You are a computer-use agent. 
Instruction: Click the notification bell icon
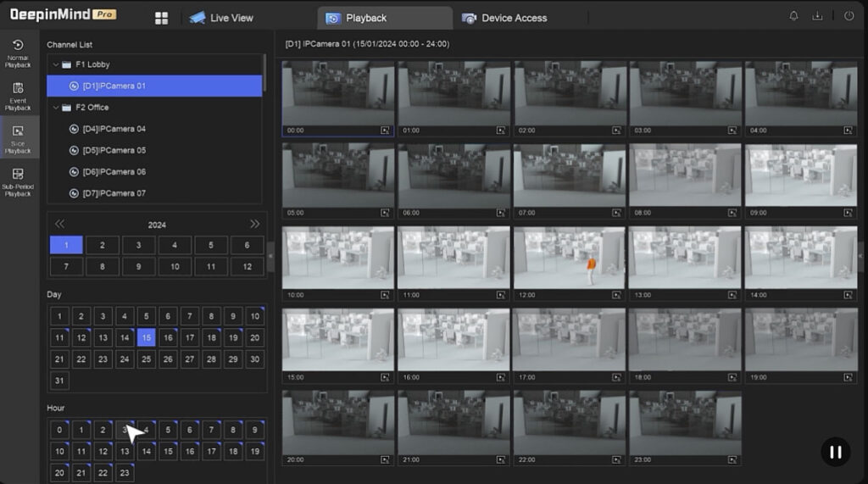pos(793,16)
